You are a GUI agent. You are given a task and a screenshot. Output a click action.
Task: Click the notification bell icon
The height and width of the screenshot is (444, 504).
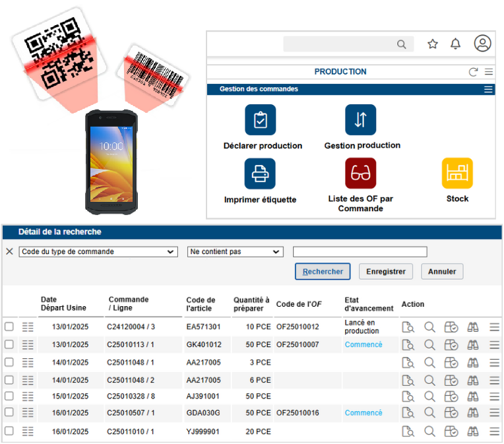click(x=455, y=44)
